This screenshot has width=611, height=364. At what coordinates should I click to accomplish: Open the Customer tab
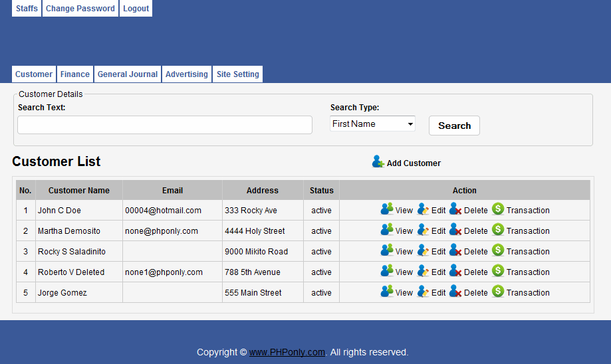coord(34,74)
